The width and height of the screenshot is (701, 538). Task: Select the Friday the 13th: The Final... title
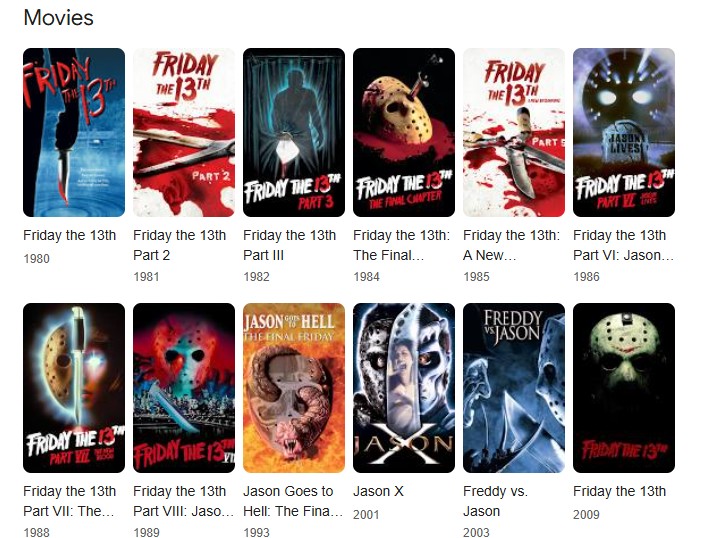click(401, 245)
